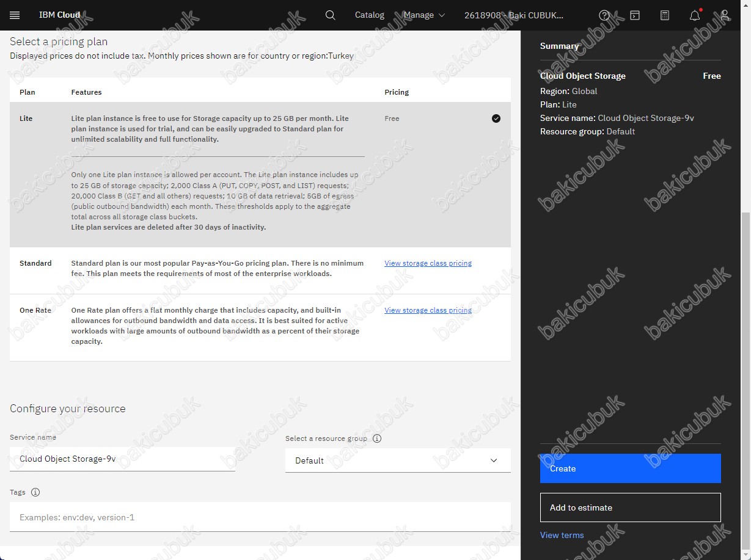Viewport: 751px width, 560px height.
Task: Click the inactivity deletion notice text
Action: [x=169, y=227]
